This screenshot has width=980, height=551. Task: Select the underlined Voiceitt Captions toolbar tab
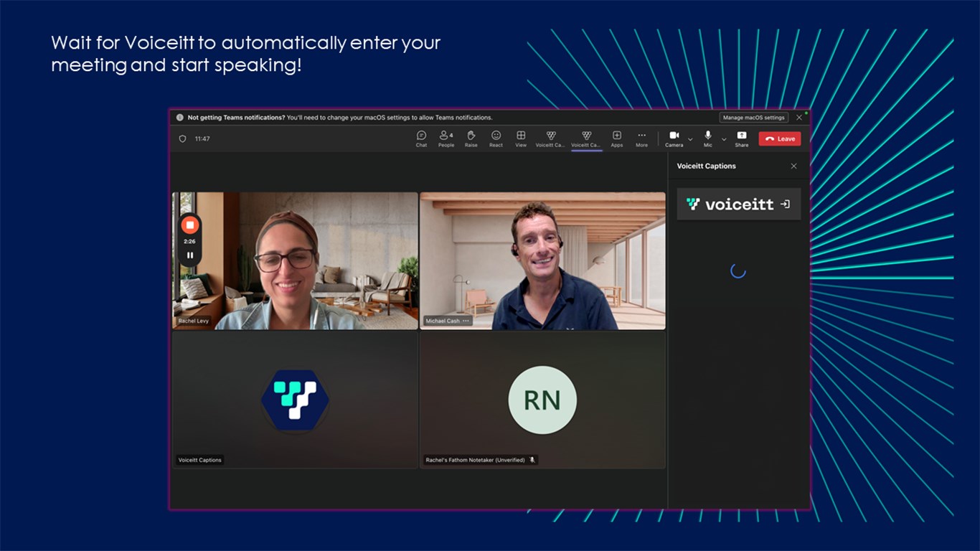tap(586, 138)
